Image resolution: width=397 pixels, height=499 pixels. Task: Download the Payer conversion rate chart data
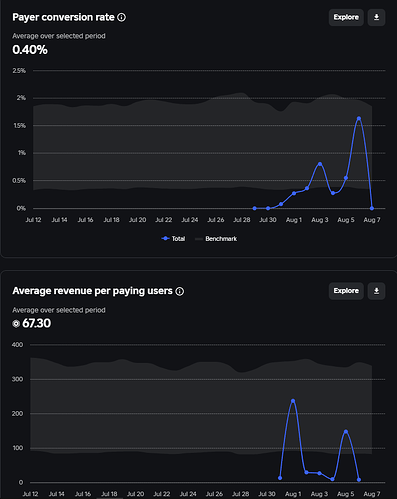[x=376, y=17]
